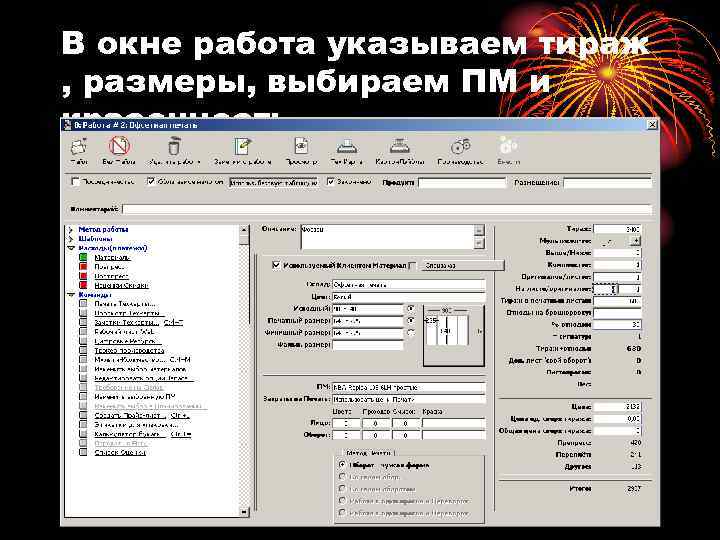Screen dimensions: 720x540
Task: Click Лицо row Цвета field
Action: [x=346, y=423]
